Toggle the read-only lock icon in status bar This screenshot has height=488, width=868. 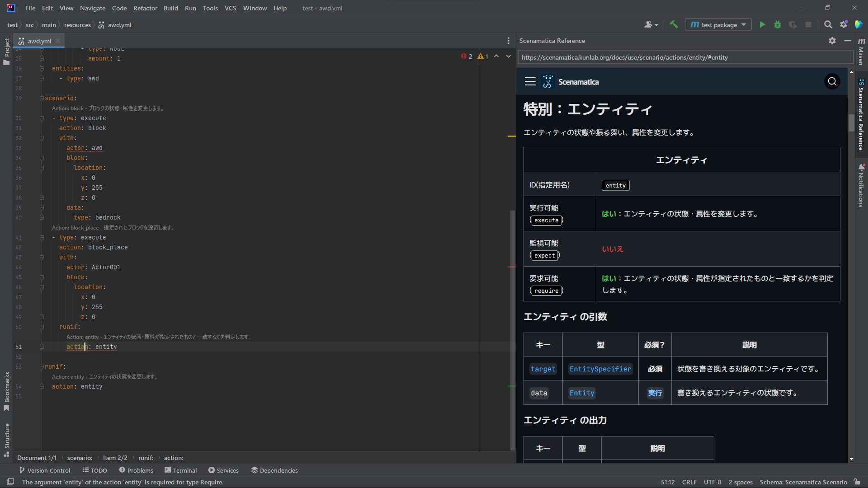pyautogui.click(x=857, y=482)
